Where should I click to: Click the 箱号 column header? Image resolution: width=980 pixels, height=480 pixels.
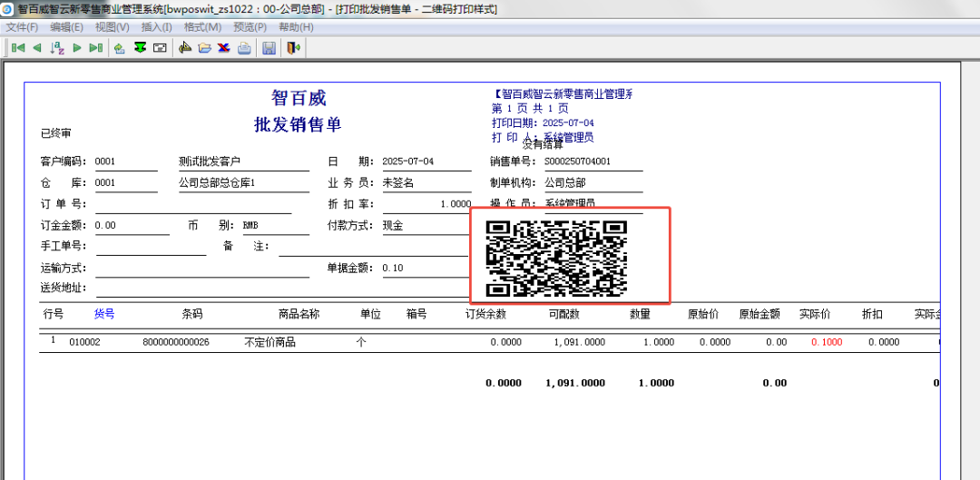(x=416, y=314)
